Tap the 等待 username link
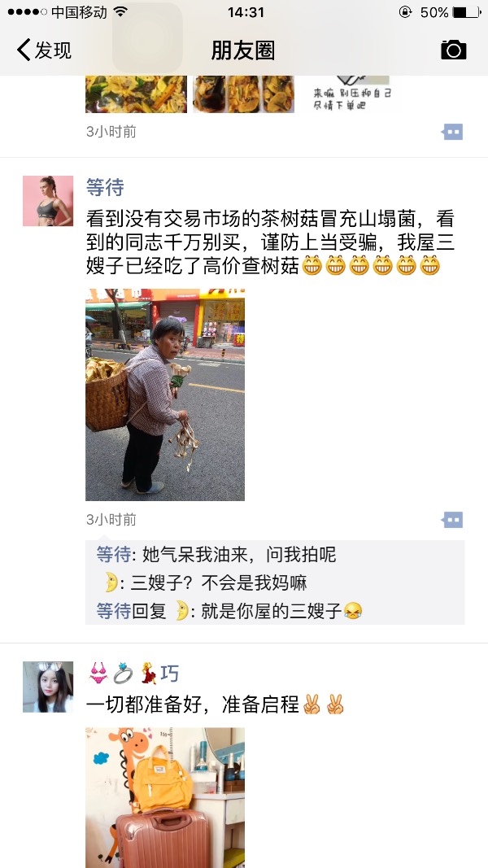Image resolution: width=488 pixels, height=868 pixels. coord(105,188)
